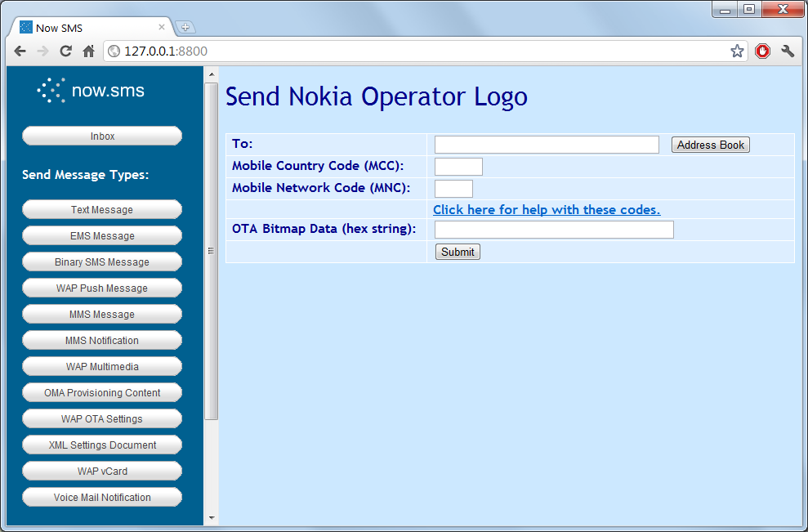Select WAP Multimedia
The image size is (808, 532).
pos(102,367)
